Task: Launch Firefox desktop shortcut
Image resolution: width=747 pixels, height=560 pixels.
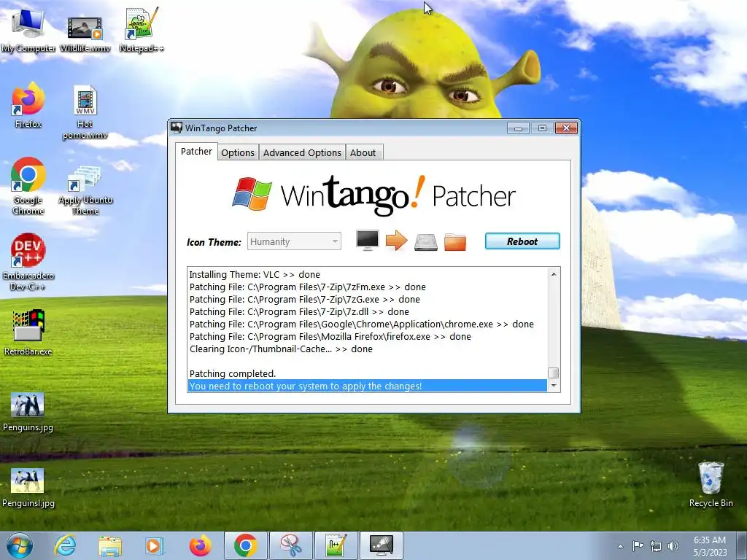Action: click(28, 105)
